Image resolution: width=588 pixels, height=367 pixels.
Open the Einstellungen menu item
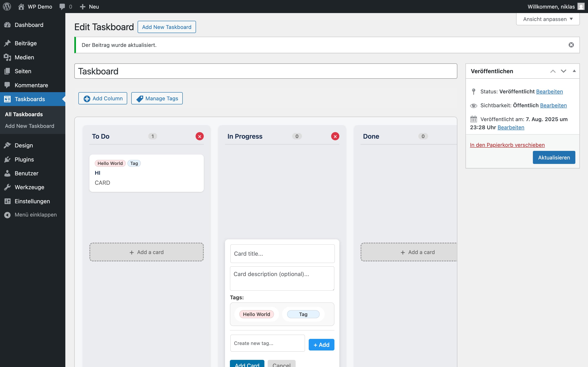[x=32, y=201]
